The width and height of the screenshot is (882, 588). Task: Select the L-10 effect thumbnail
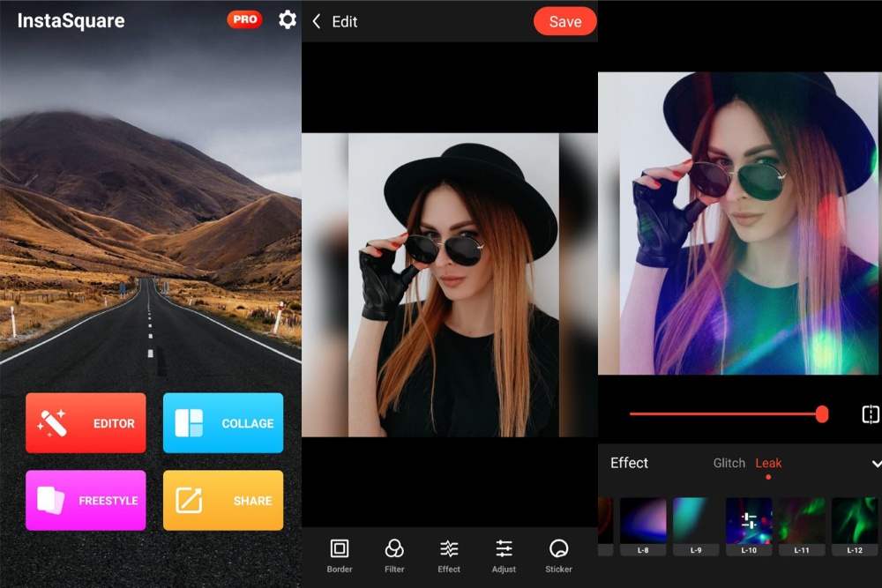click(x=748, y=520)
